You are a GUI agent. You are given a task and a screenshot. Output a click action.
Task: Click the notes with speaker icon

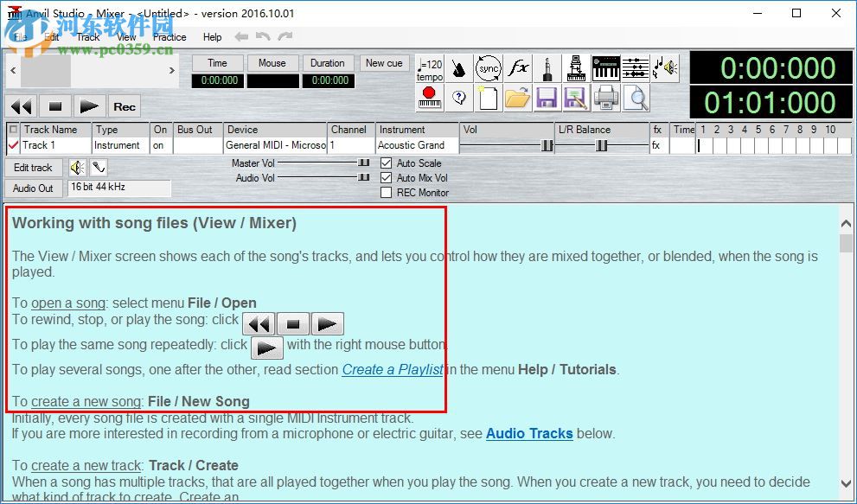click(x=665, y=69)
